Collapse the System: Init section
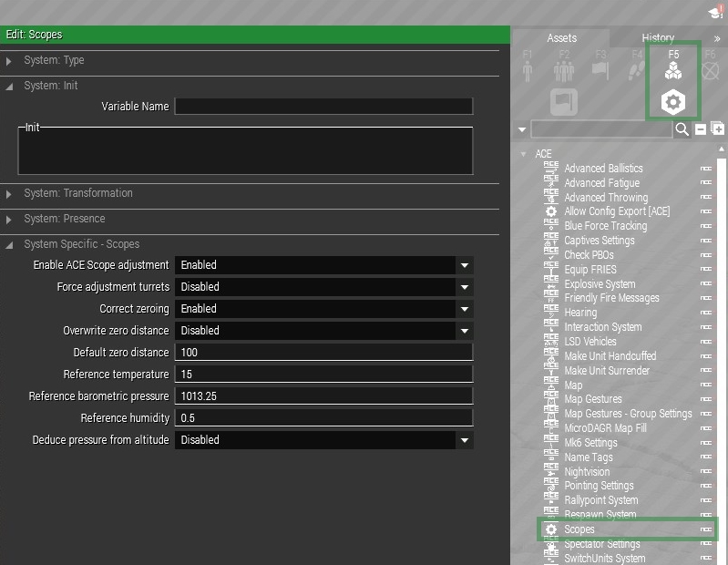 click(x=9, y=87)
